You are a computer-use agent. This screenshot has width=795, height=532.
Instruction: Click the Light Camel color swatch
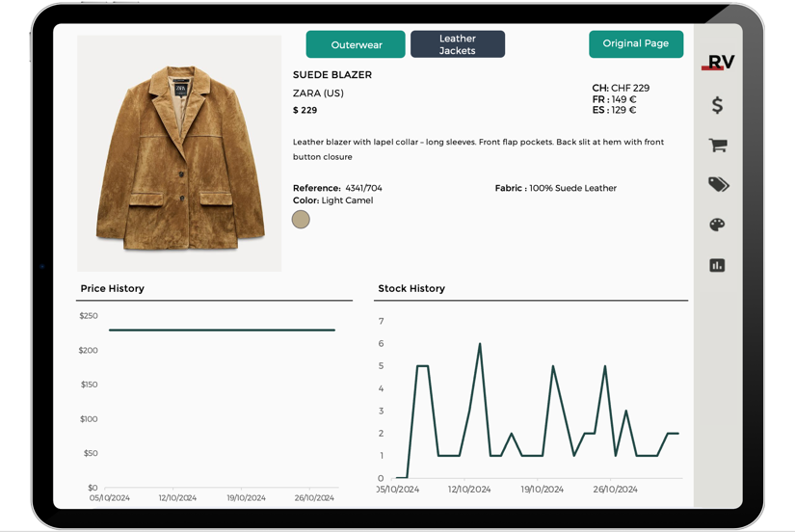coord(301,220)
